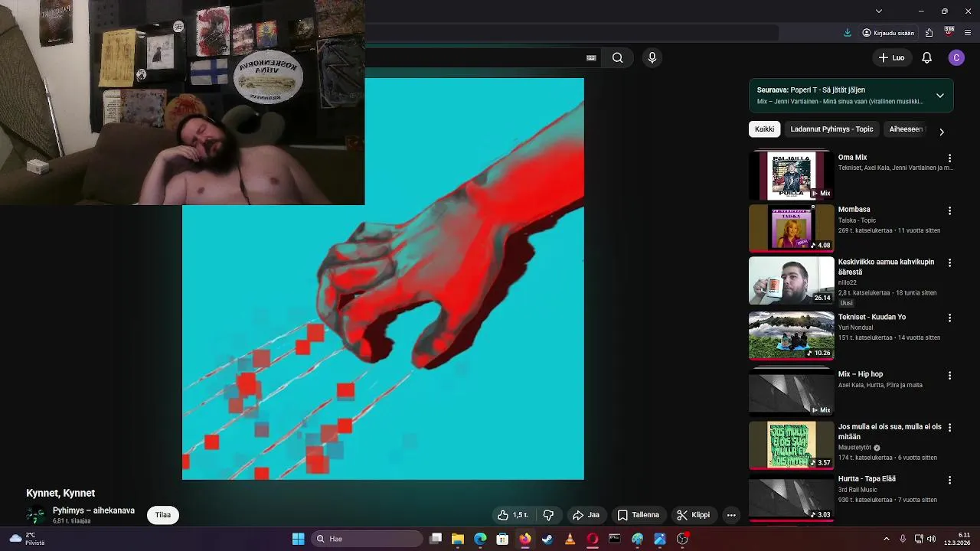Open Microsoft Edge from the taskbar
980x551 pixels.
[480, 539]
